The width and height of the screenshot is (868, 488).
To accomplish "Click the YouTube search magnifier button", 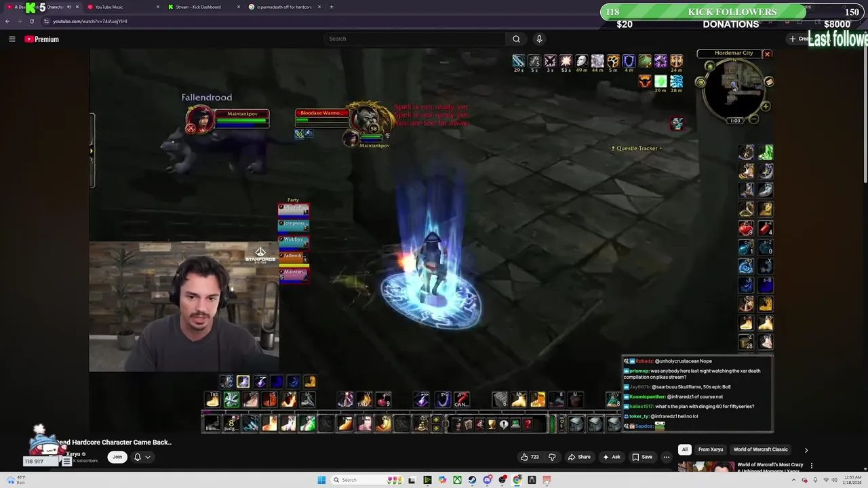I will click(516, 39).
